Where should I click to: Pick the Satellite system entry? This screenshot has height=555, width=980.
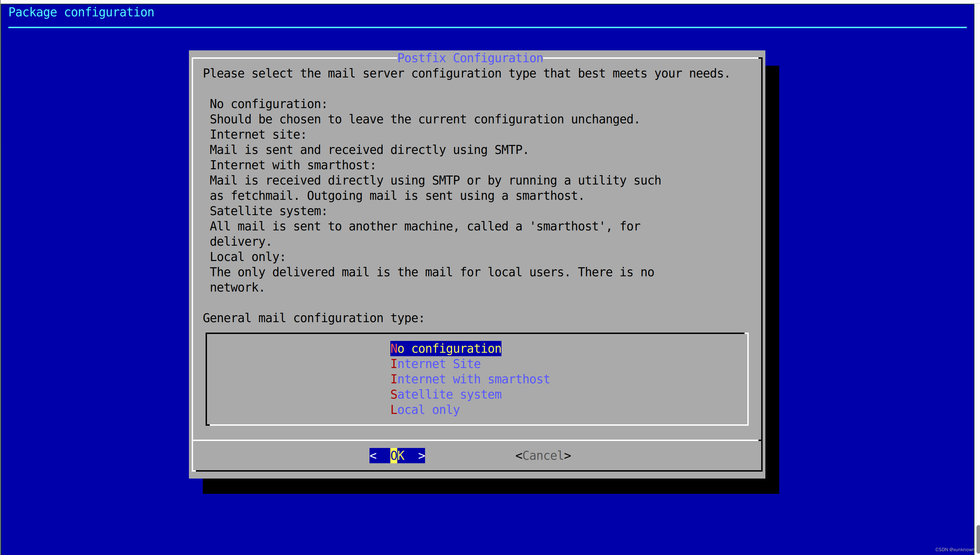coord(446,394)
